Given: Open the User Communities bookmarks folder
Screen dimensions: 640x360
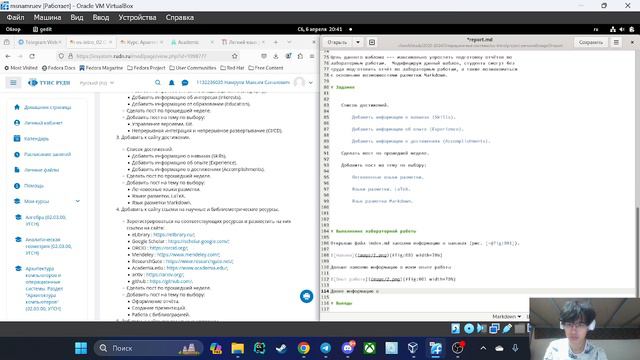Looking at the screenshot, I should pos(193,68).
